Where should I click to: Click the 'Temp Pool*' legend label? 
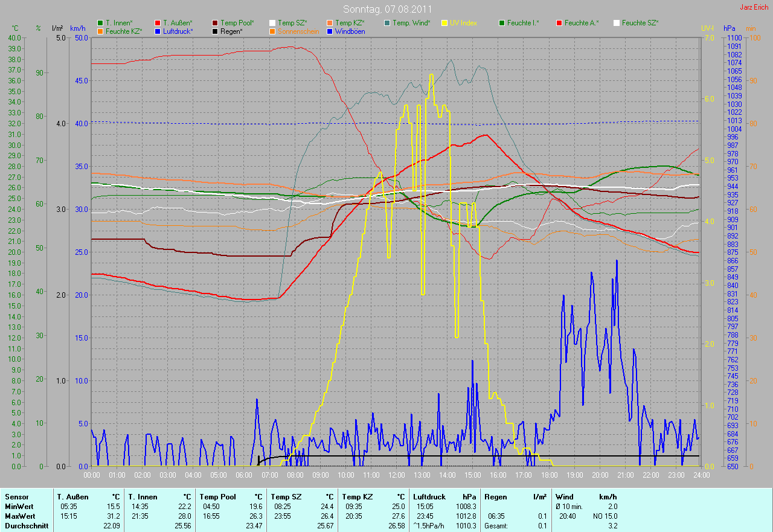tap(238, 23)
